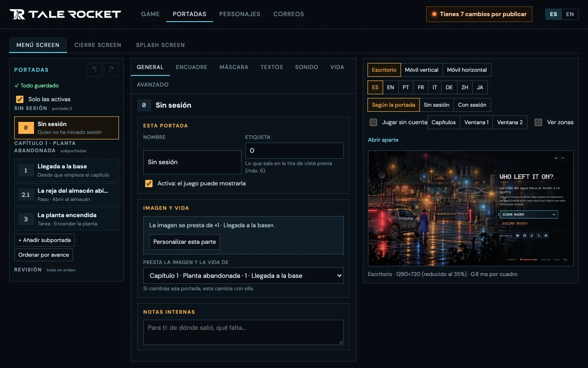This screenshot has height=368, width=588.
Task: Select 'Móvil vertical' preview mode
Action: [x=422, y=70]
